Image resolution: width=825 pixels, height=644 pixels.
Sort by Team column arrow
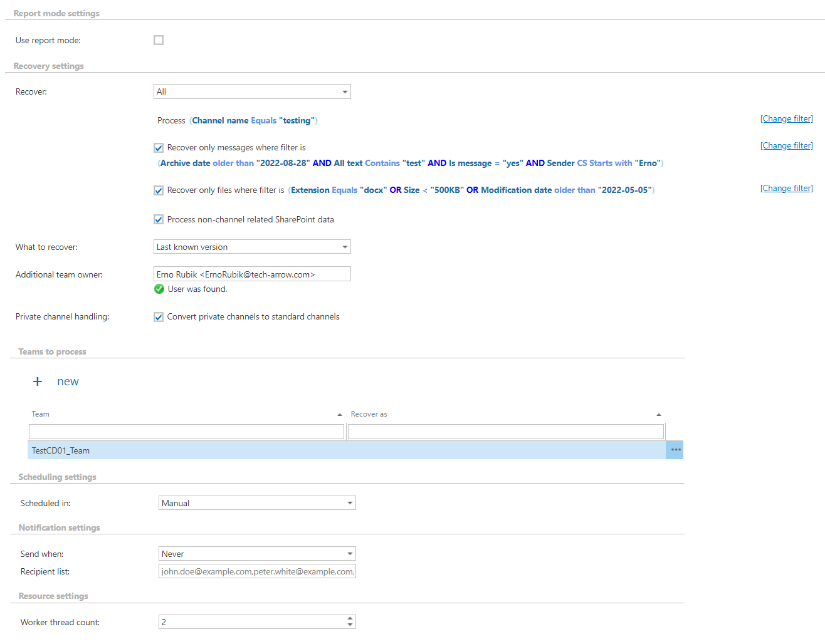340,415
